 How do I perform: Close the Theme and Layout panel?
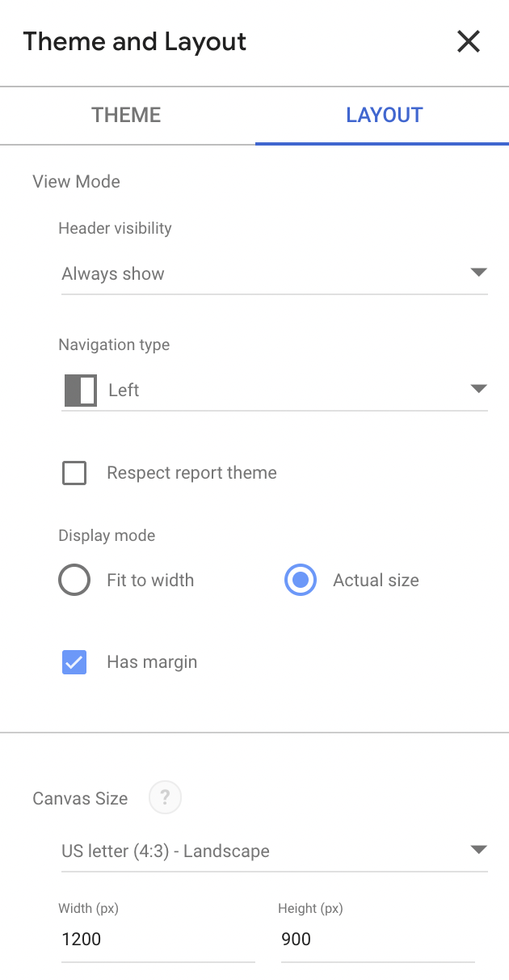point(469,41)
